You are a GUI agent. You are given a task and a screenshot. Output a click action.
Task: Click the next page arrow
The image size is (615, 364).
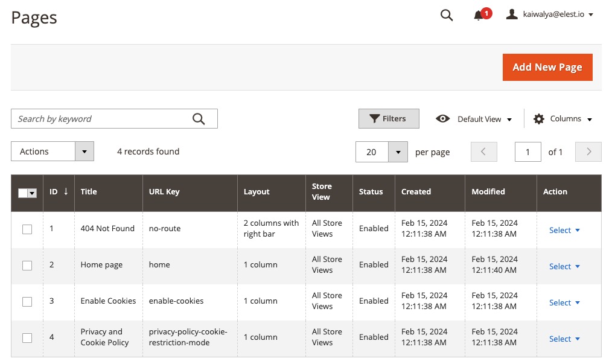pos(587,152)
